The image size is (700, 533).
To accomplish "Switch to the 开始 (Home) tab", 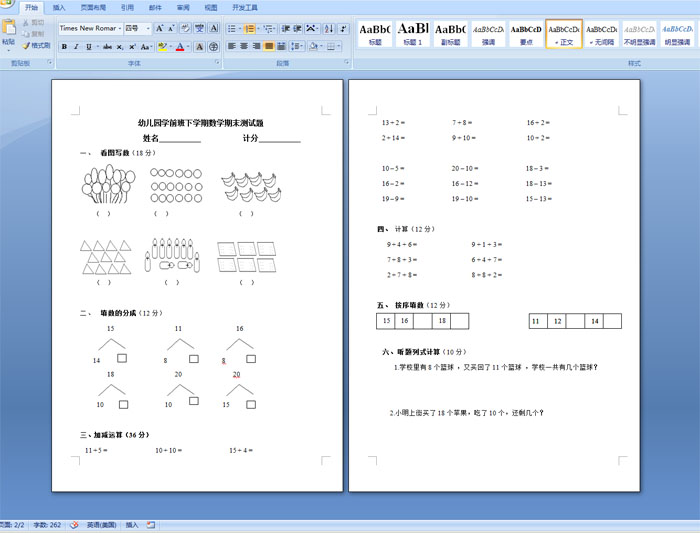I will coord(31,8).
